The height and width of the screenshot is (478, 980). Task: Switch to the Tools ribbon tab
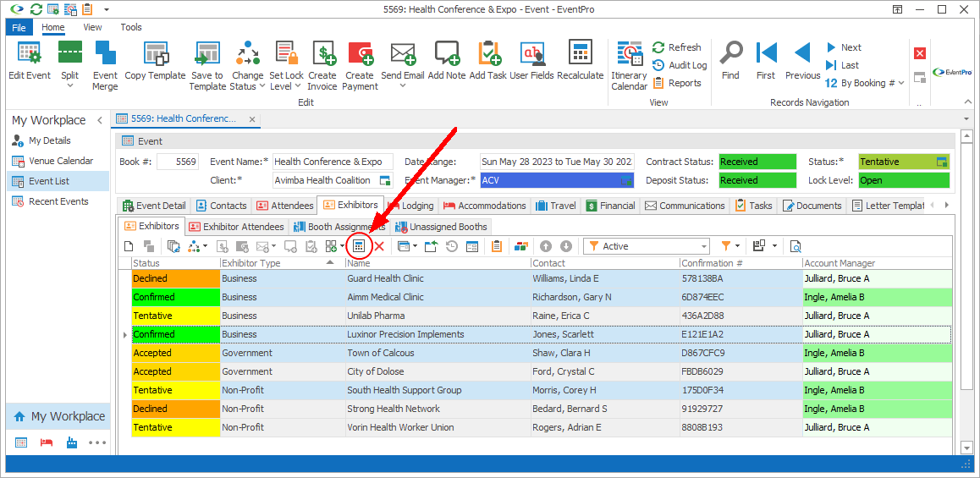coord(131,27)
